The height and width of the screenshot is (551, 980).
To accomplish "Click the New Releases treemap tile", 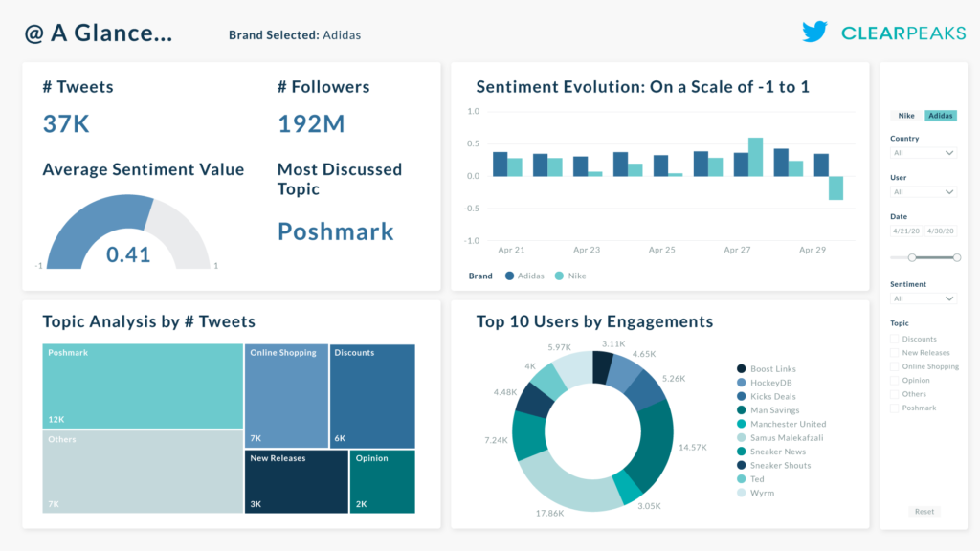I will click(297, 482).
